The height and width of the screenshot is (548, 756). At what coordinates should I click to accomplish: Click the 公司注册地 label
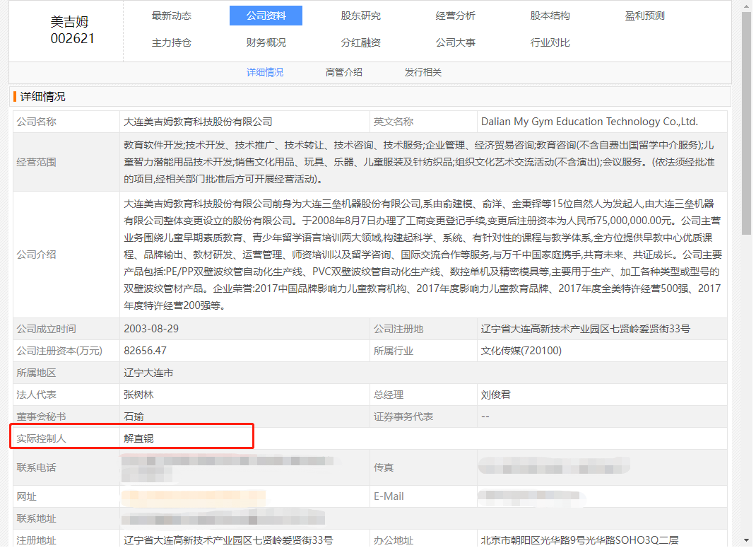(398, 329)
